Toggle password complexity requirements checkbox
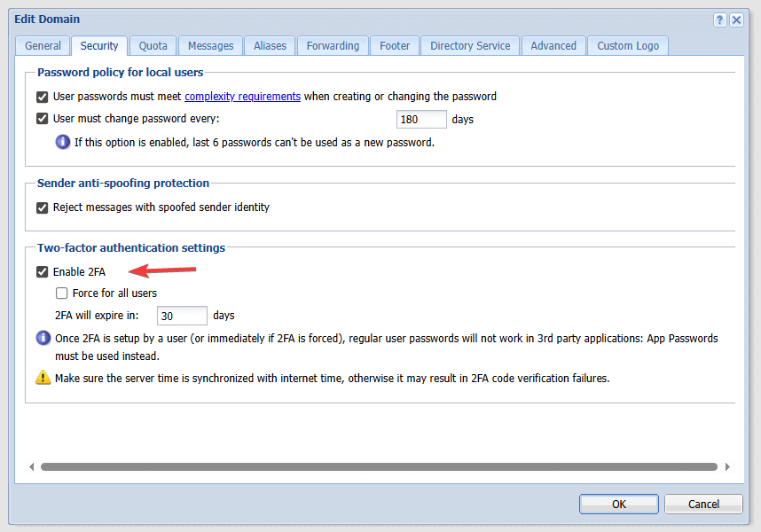Viewport: 761px width, 532px height. (43, 97)
